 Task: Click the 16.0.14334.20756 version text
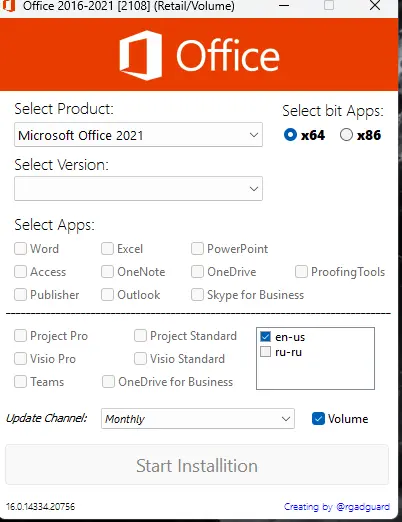[x=40, y=506]
